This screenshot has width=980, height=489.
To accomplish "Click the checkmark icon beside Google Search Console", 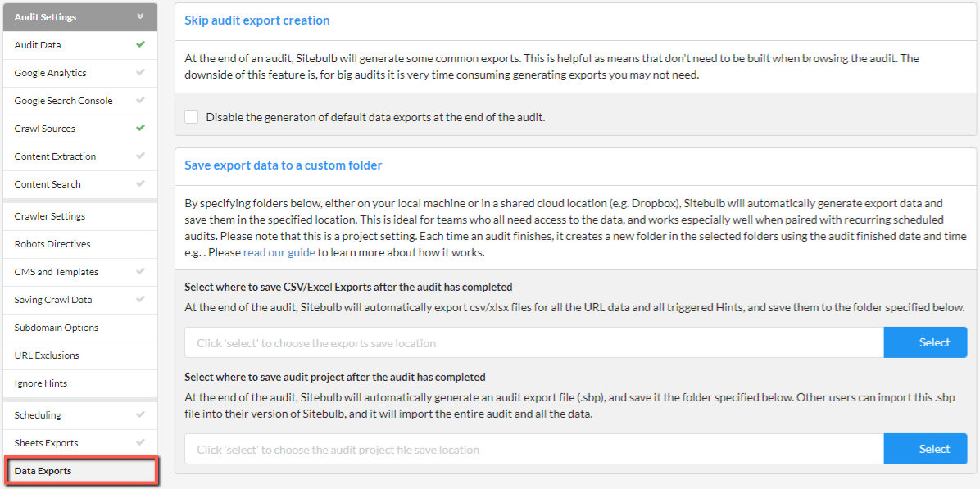I will point(141,100).
